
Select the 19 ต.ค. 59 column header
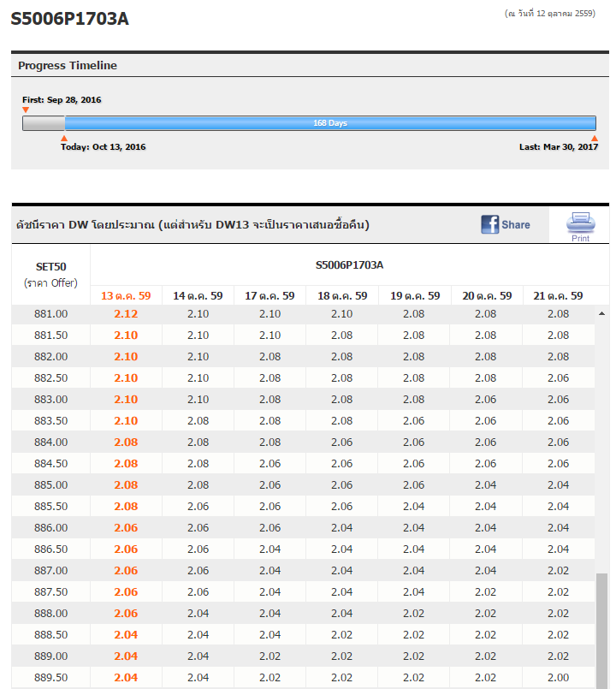(415, 296)
